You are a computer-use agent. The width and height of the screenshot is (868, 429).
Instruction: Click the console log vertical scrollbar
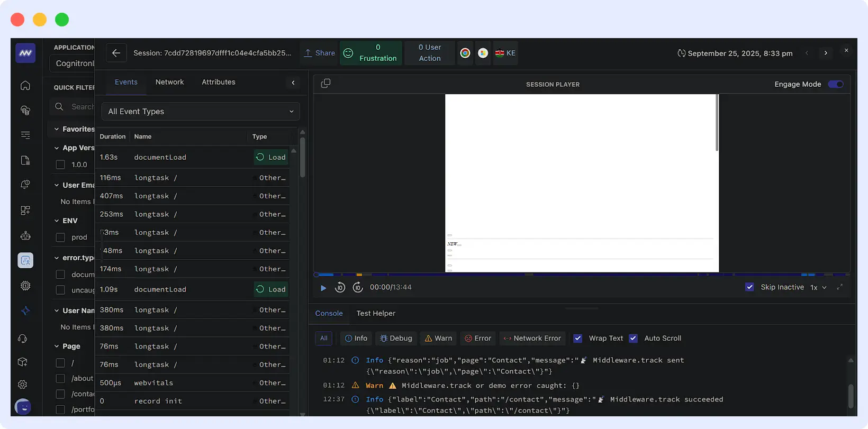pos(851,395)
